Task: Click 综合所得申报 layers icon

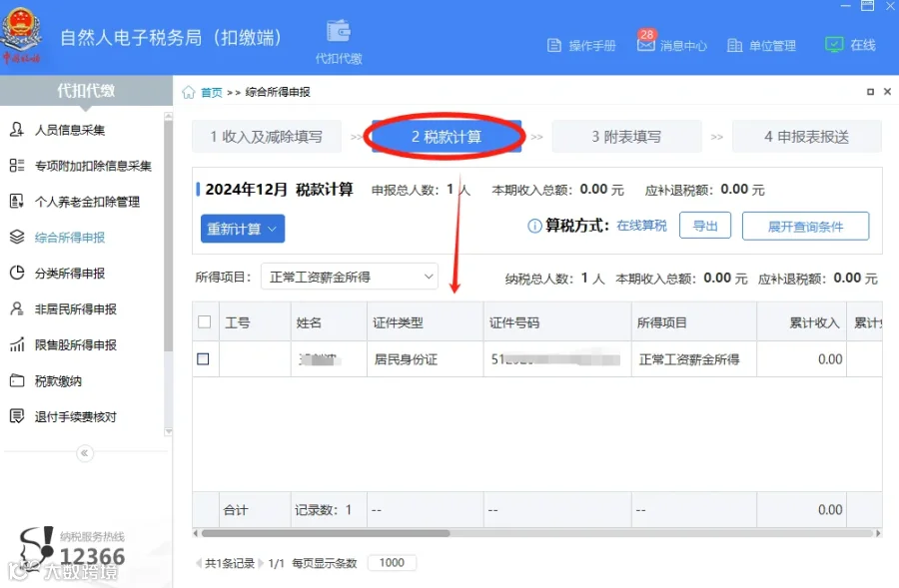Action: coord(17,237)
